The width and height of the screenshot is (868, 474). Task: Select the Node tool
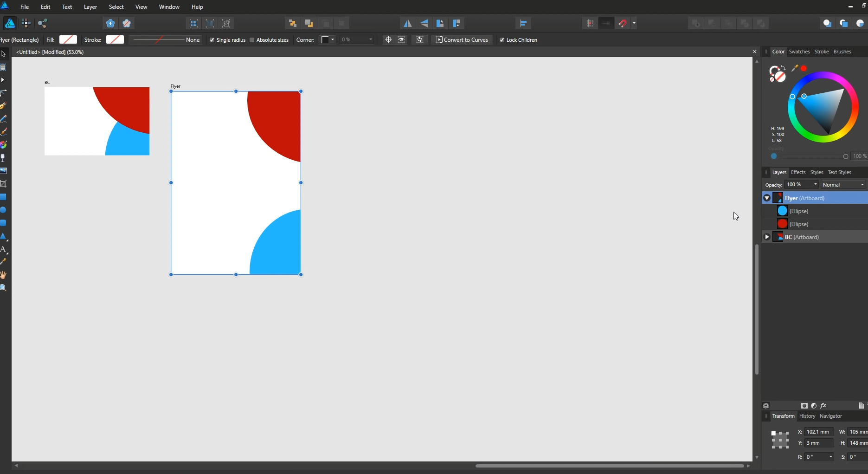coord(4,80)
